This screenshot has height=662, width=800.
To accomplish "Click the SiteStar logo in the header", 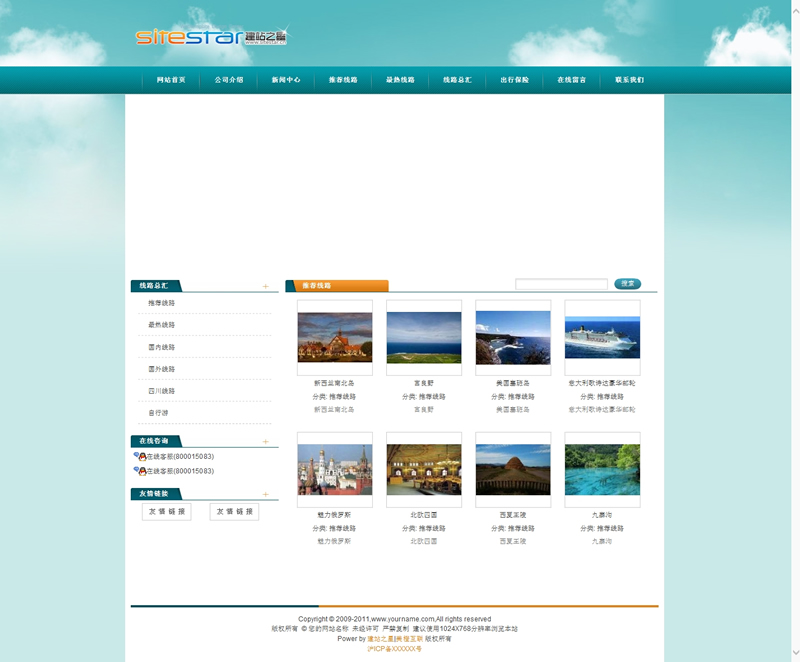I will (x=211, y=38).
